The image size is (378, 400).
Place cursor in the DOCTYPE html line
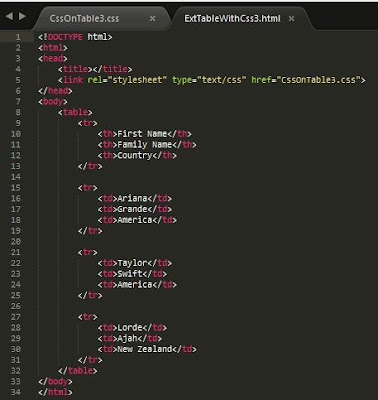tap(75, 37)
